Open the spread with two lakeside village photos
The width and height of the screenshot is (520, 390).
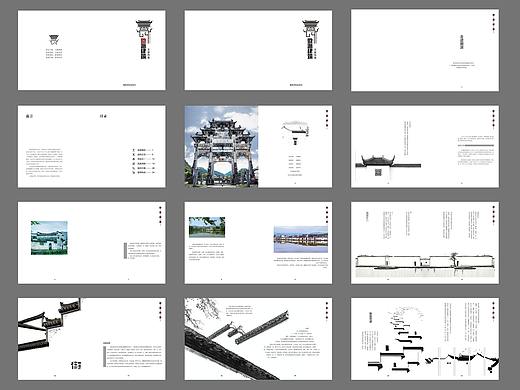(x=258, y=243)
